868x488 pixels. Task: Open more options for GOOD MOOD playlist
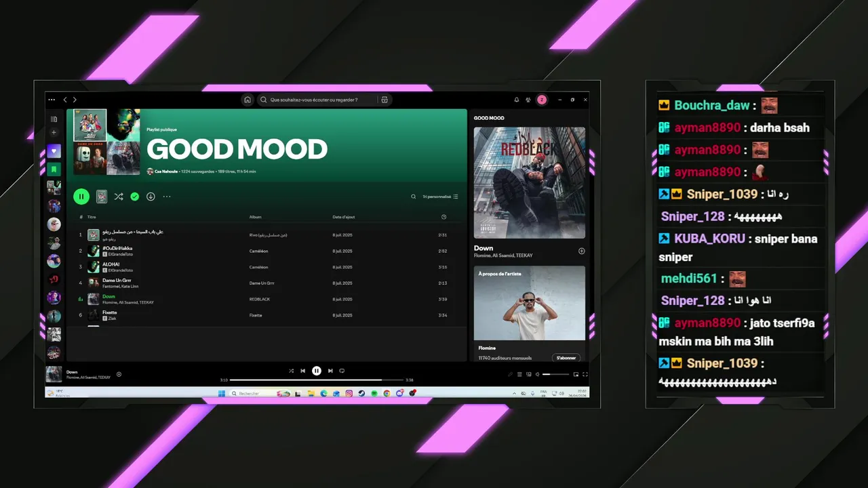click(x=167, y=197)
